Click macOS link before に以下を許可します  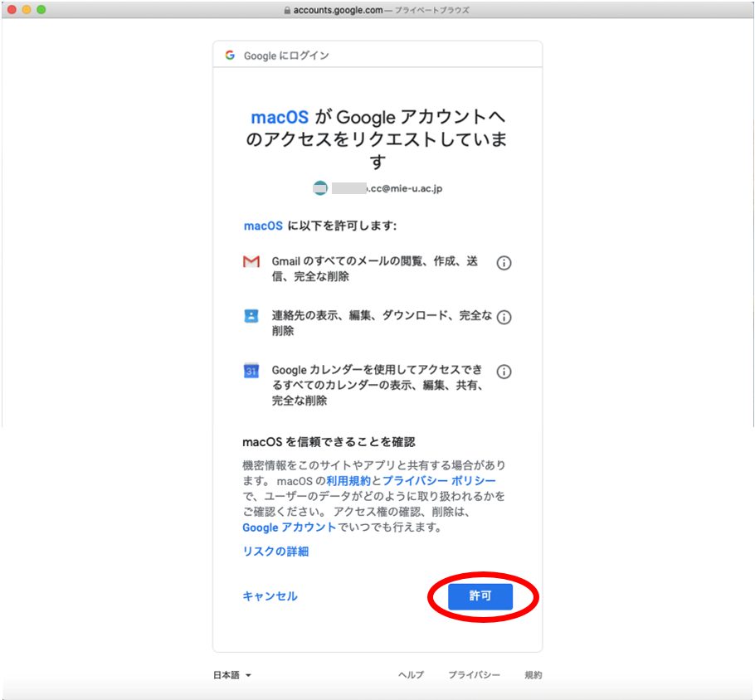263,226
